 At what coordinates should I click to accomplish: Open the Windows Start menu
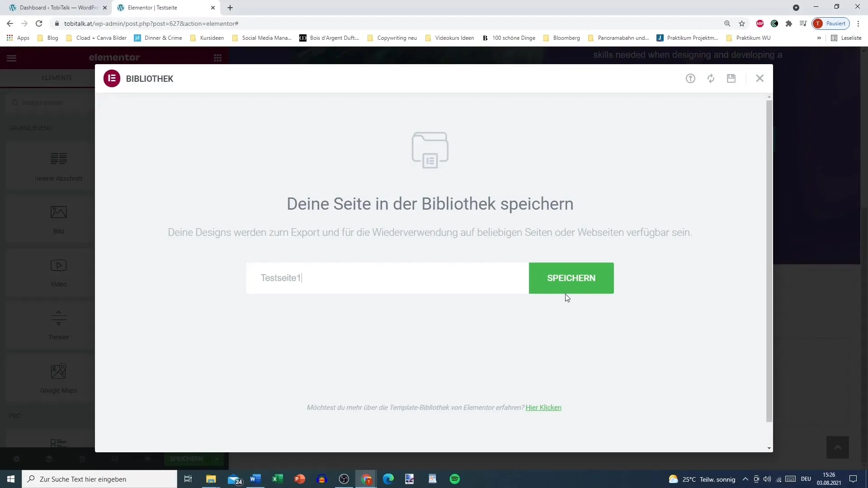(11, 479)
